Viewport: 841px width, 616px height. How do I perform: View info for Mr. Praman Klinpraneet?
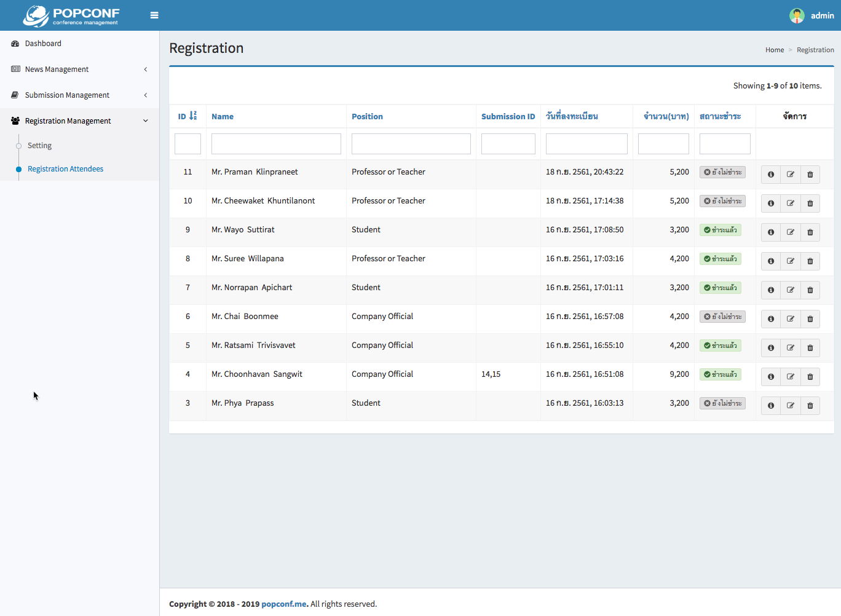pyautogui.click(x=770, y=175)
